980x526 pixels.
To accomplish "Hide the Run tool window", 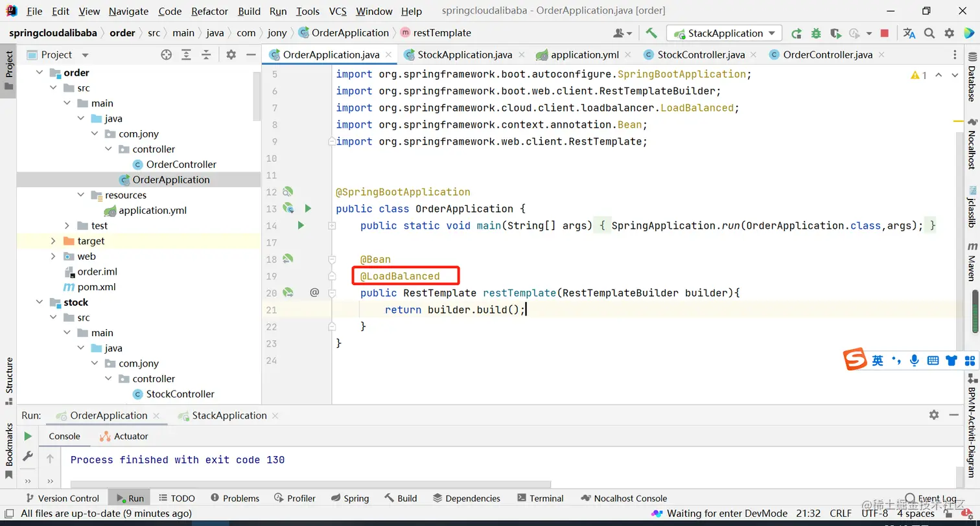I will pos(954,415).
